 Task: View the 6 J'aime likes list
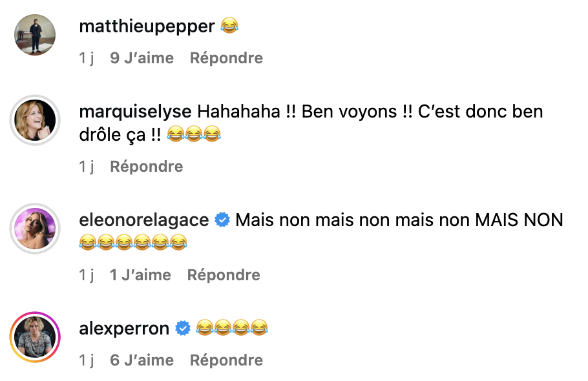pos(142,360)
